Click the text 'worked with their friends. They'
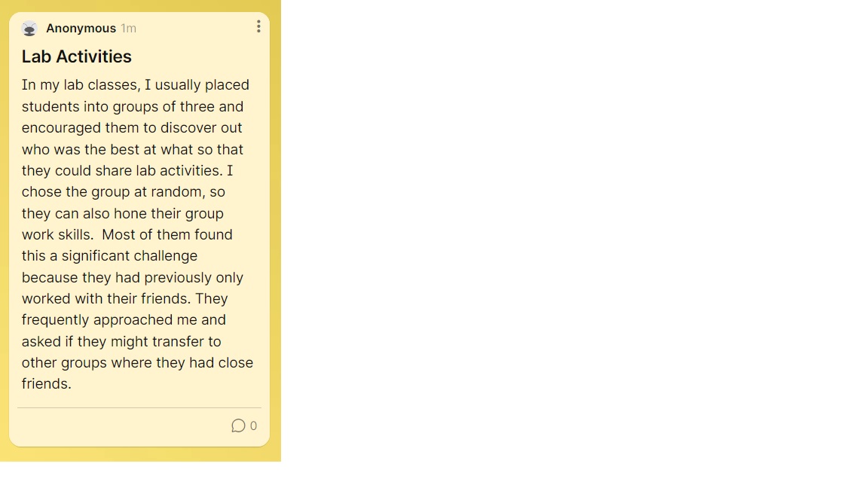 124,299
